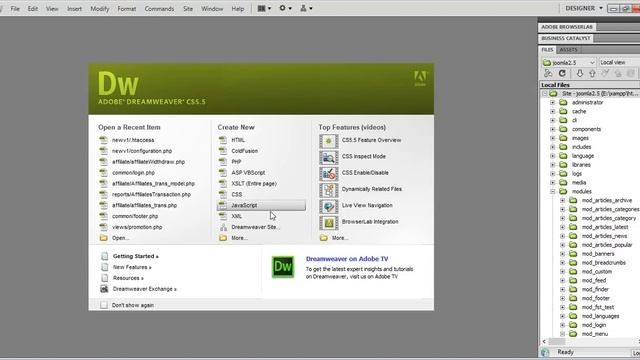The height and width of the screenshot is (360, 640).
Task: Click the status icon beside Ready
Action: 545,352
